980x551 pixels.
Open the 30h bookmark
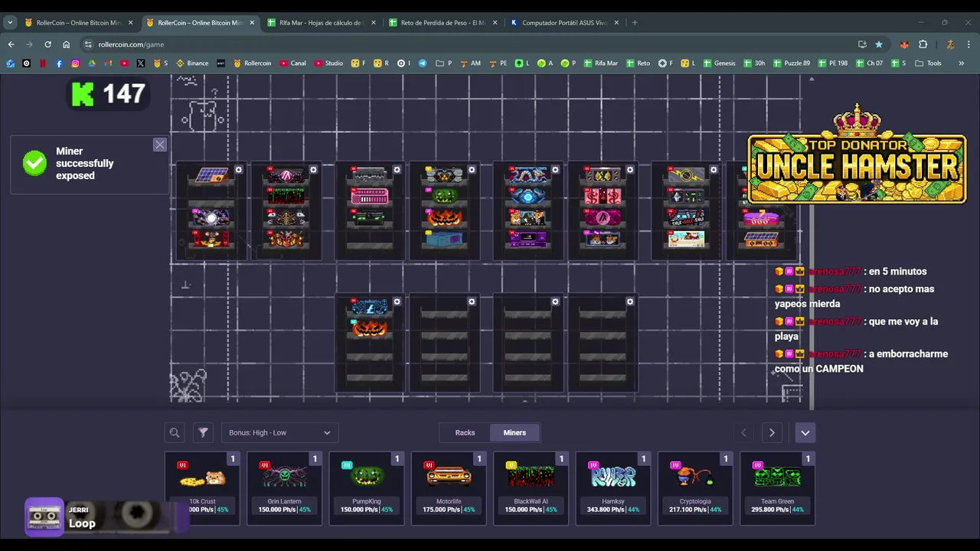pos(753,63)
